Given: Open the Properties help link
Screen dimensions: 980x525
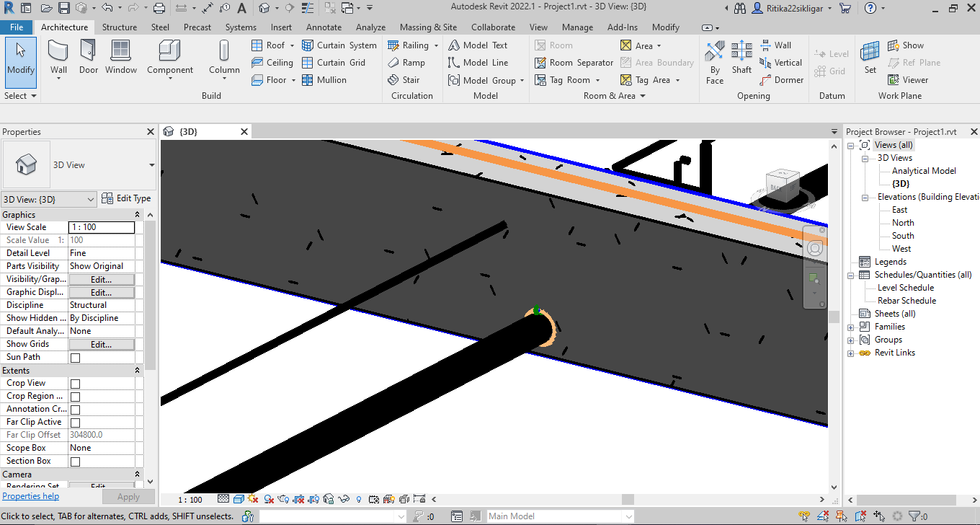Looking at the screenshot, I should point(30,496).
